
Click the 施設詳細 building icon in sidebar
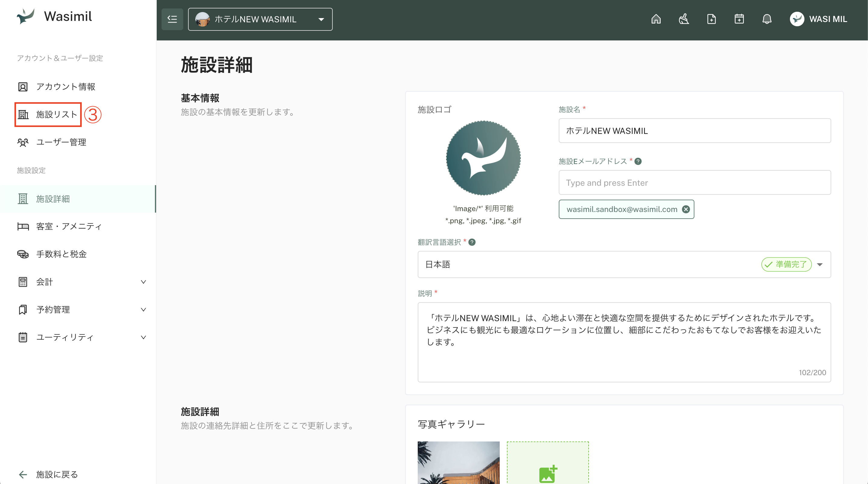pos(23,199)
